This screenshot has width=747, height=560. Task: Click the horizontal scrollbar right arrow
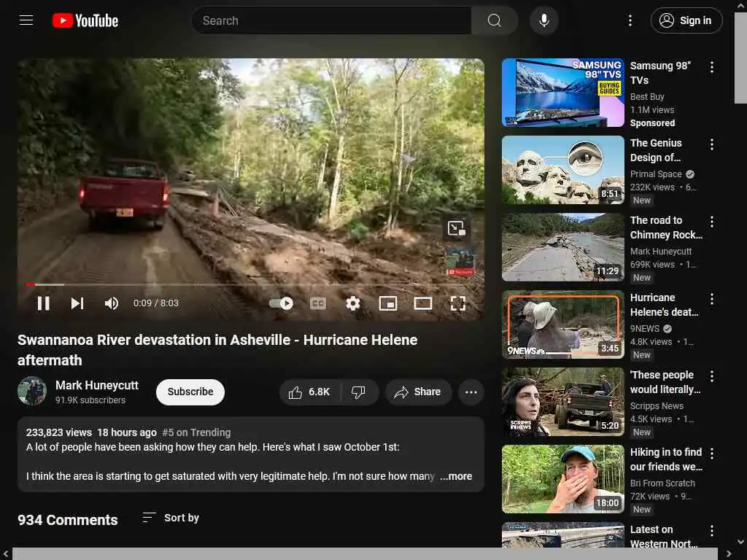point(729,554)
